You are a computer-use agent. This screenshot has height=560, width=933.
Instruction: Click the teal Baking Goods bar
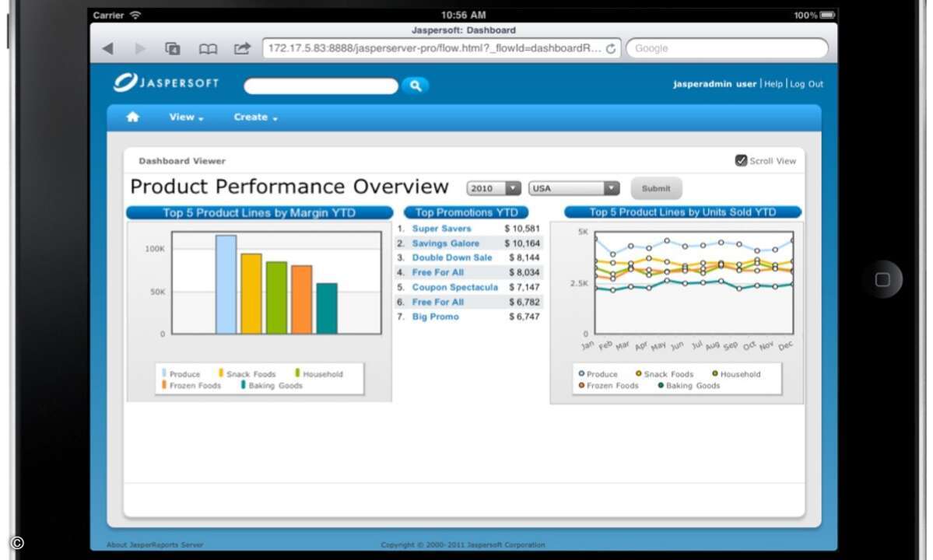[327, 309]
